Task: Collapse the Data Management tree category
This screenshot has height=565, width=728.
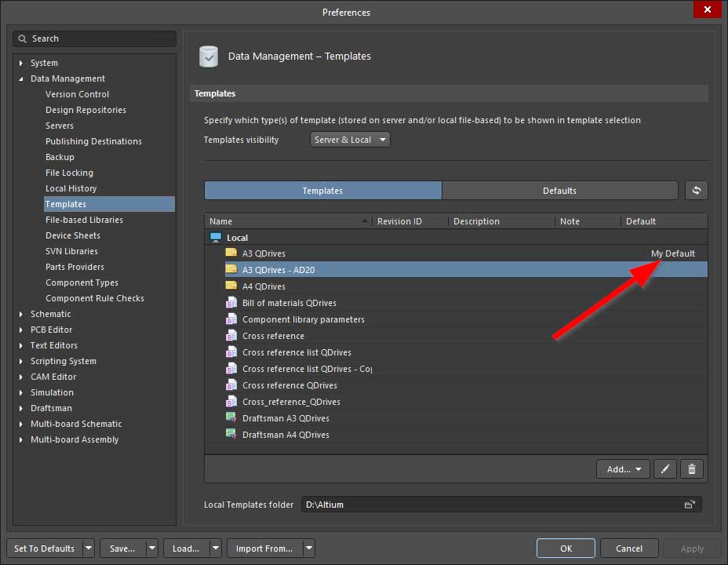Action: (x=21, y=78)
